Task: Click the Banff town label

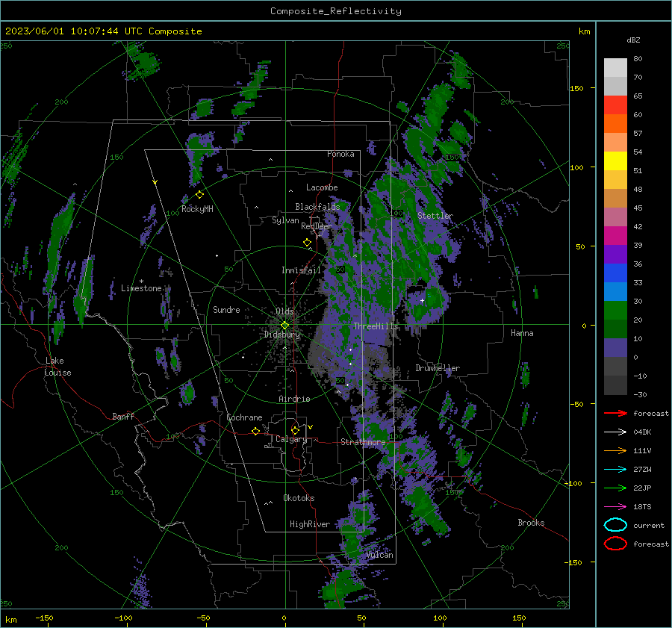Action: (x=123, y=416)
